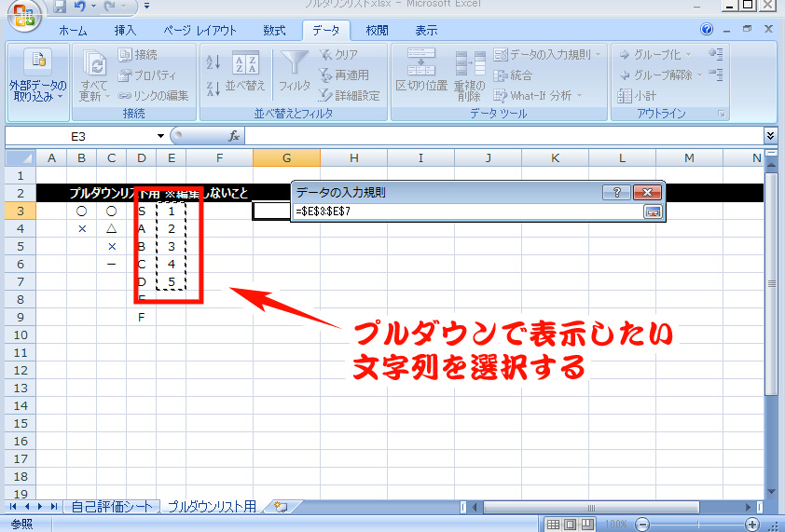Open the 校閲 tab
Viewport: 785px width, 532px height.
[x=377, y=31]
